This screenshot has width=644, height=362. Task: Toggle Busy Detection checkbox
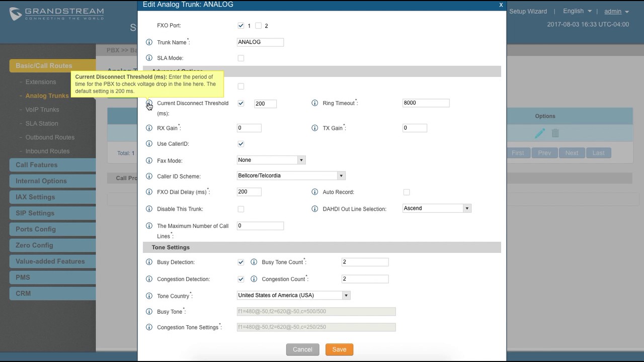[x=241, y=262]
